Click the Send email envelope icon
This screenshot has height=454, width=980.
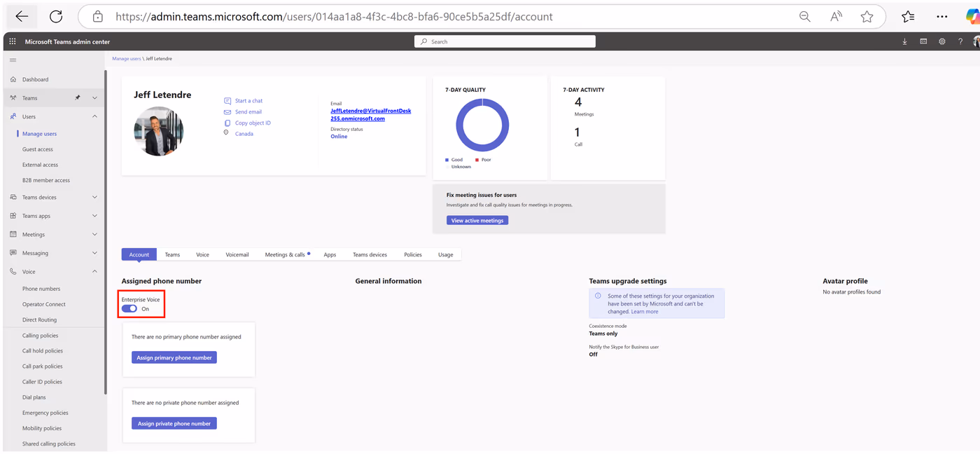pos(227,112)
